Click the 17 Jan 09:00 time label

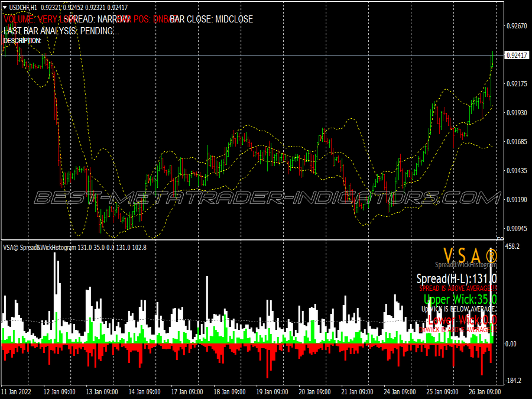tap(187, 391)
